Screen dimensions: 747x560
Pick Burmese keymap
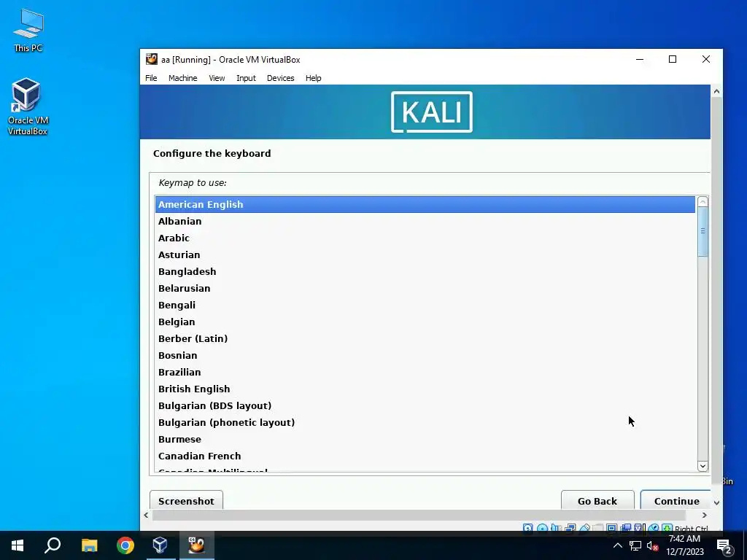425,439
